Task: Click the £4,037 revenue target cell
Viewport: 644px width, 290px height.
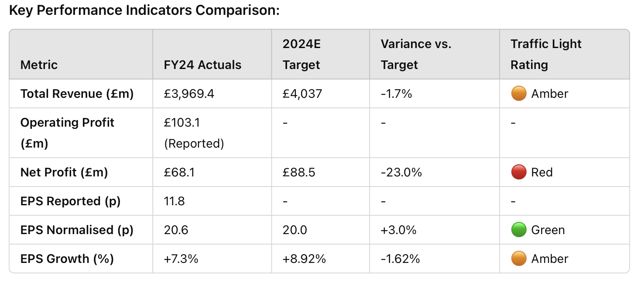Action: point(302,93)
